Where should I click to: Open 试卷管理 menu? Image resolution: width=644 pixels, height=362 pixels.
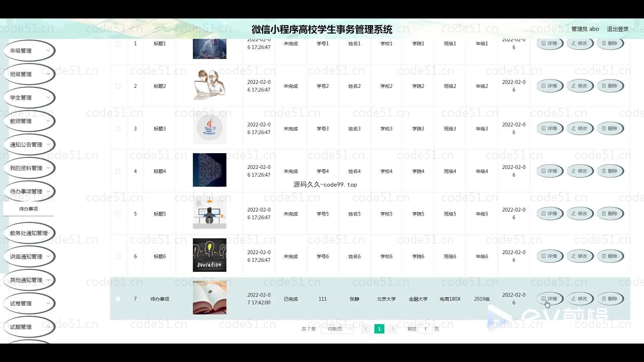[29, 303]
